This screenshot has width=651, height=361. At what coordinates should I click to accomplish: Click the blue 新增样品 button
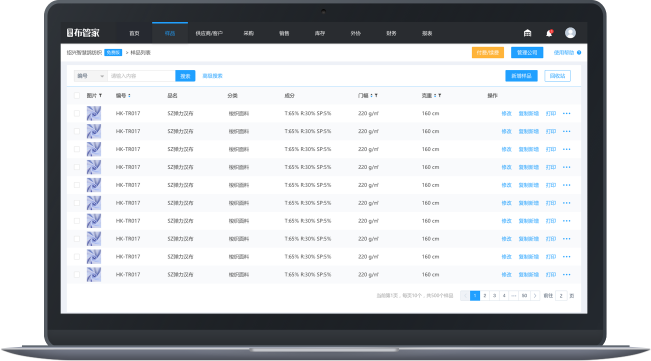[x=521, y=76]
